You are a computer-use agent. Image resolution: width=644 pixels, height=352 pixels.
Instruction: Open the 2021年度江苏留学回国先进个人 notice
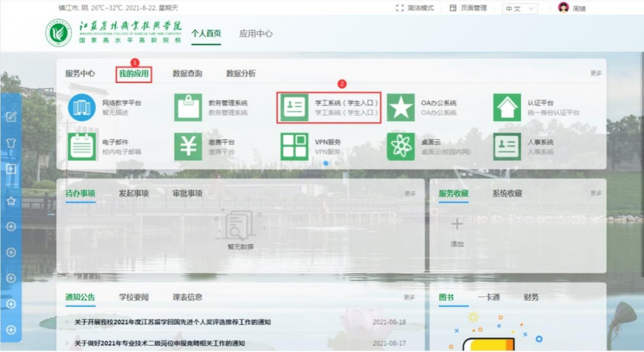pyautogui.click(x=172, y=322)
